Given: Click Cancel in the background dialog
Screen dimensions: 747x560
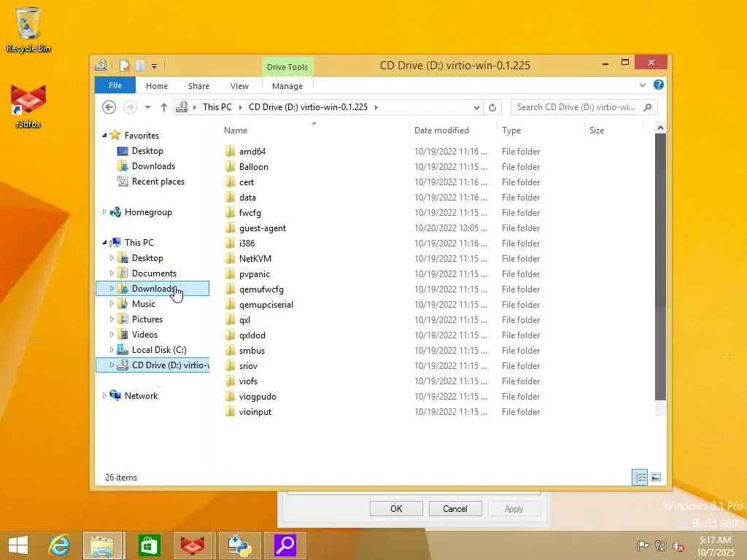Looking at the screenshot, I should (455, 508).
